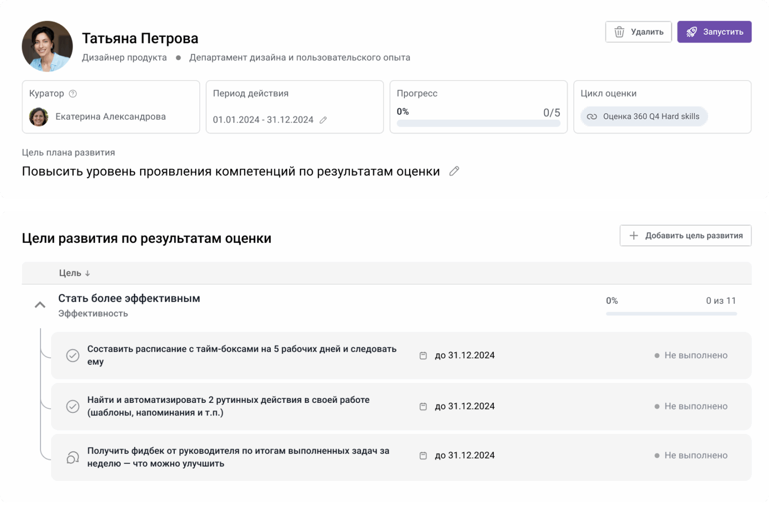Viewport: 769px width, 532px height.
Task: Click the 0 из 11 goal progress bar
Action: tap(671, 313)
